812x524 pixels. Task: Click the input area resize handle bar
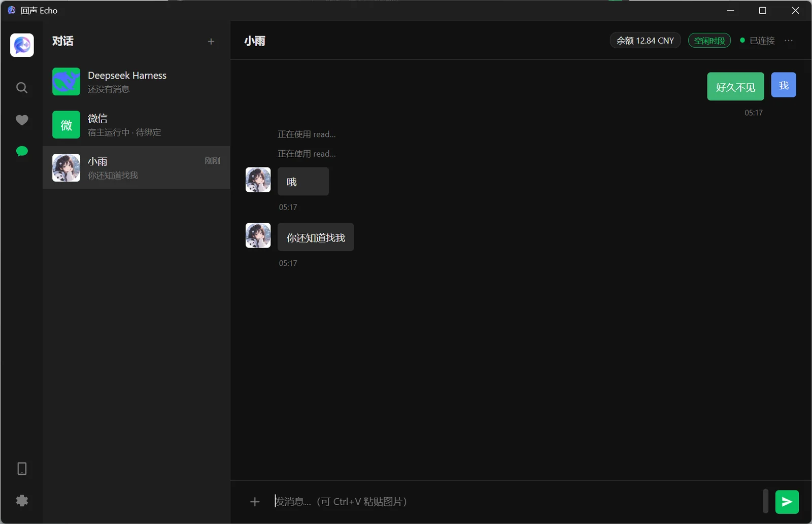(766, 501)
